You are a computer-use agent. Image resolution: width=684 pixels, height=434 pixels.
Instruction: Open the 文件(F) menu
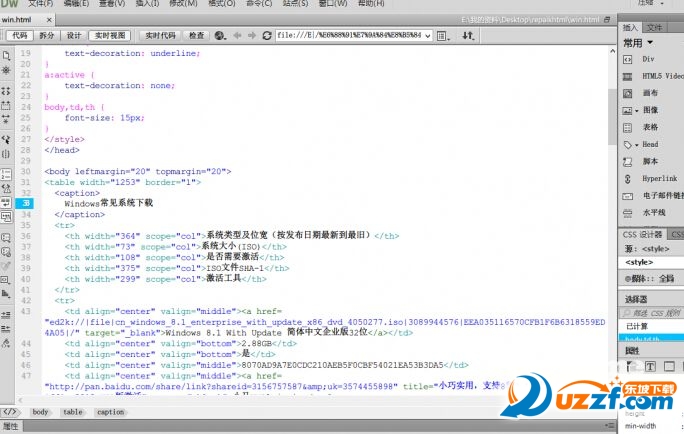41,3
